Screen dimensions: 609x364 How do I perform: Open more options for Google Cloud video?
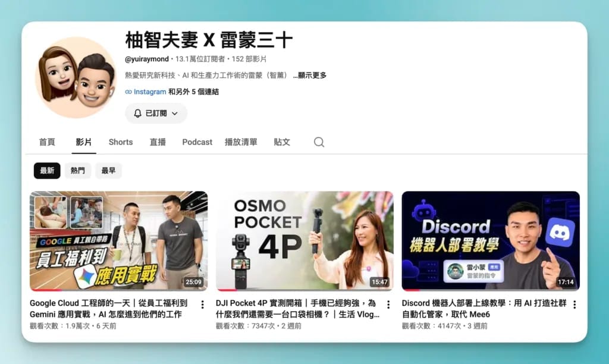tap(202, 305)
